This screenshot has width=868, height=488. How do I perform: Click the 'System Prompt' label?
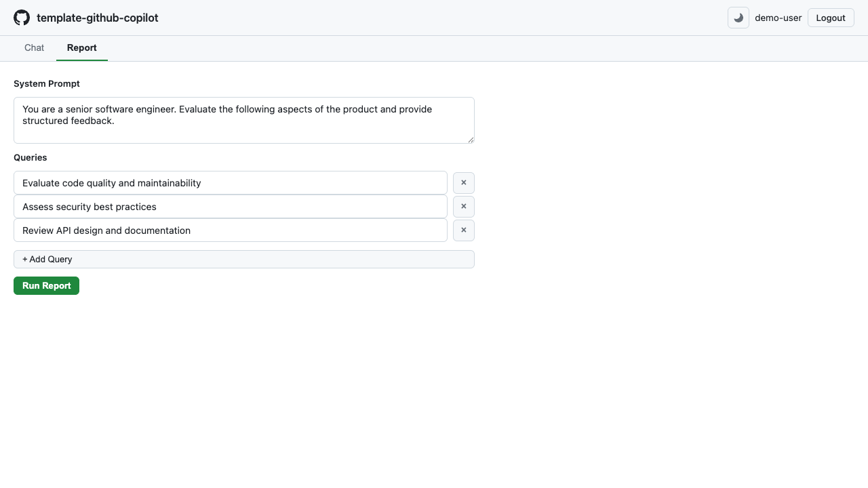pyautogui.click(x=47, y=84)
